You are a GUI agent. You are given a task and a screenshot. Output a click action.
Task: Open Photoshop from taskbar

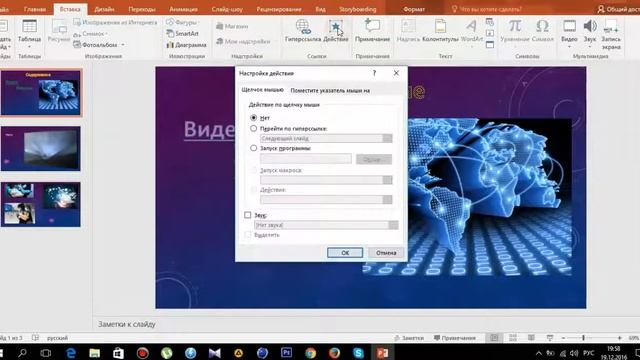point(287,353)
